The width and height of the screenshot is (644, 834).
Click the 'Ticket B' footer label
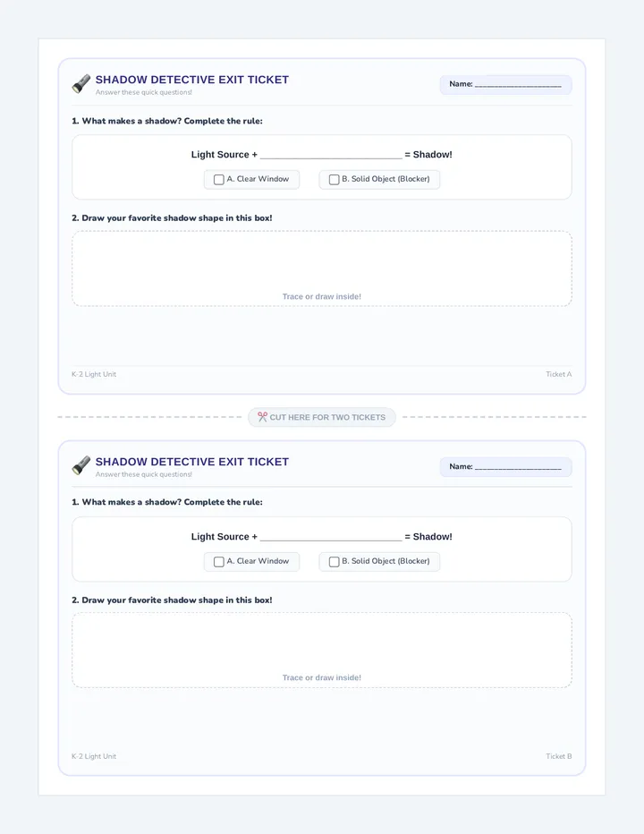(558, 756)
